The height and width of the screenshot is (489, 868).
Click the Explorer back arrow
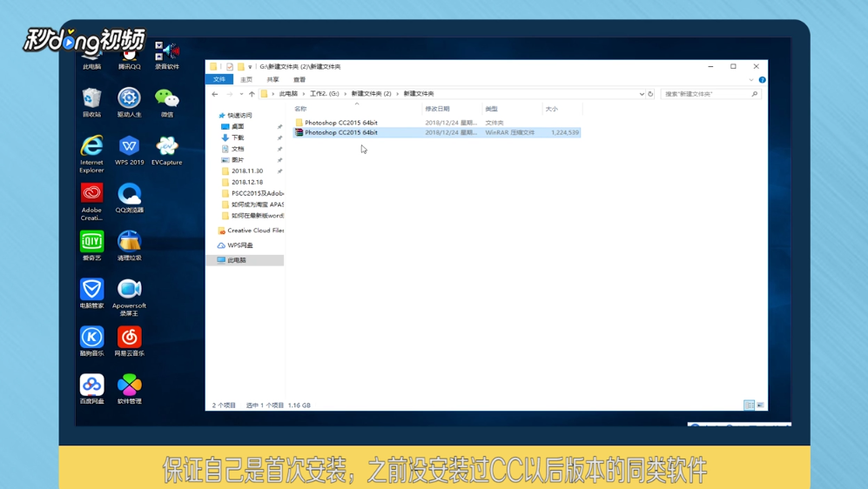pyautogui.click(x=215, y=94)
